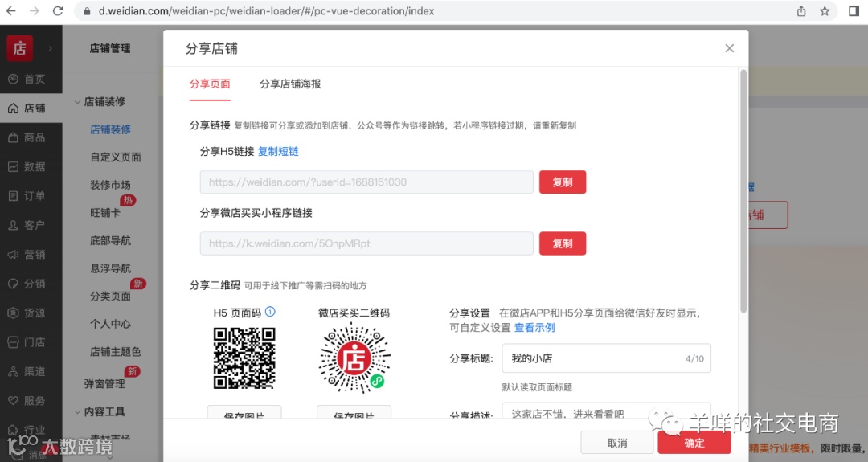Copy the mini-program link with 复制 button
The height and width of the screenshot is (462, 868).
(x=563, y=243)
